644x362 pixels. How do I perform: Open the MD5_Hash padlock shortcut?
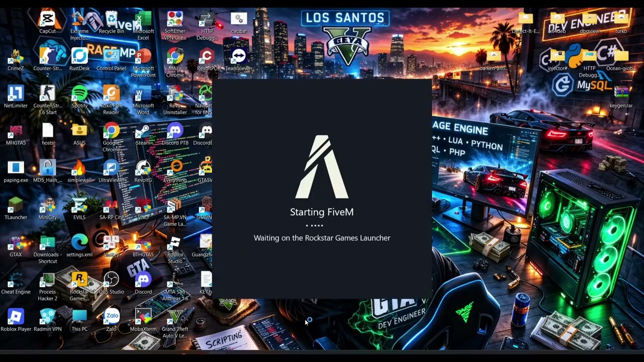(x=47, y=168)
